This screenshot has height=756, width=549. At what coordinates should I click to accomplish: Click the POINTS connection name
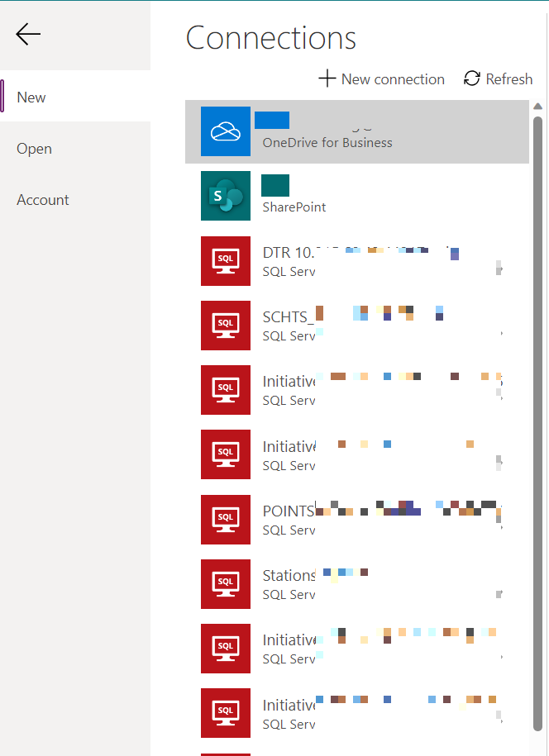click(x=289, y=511)
